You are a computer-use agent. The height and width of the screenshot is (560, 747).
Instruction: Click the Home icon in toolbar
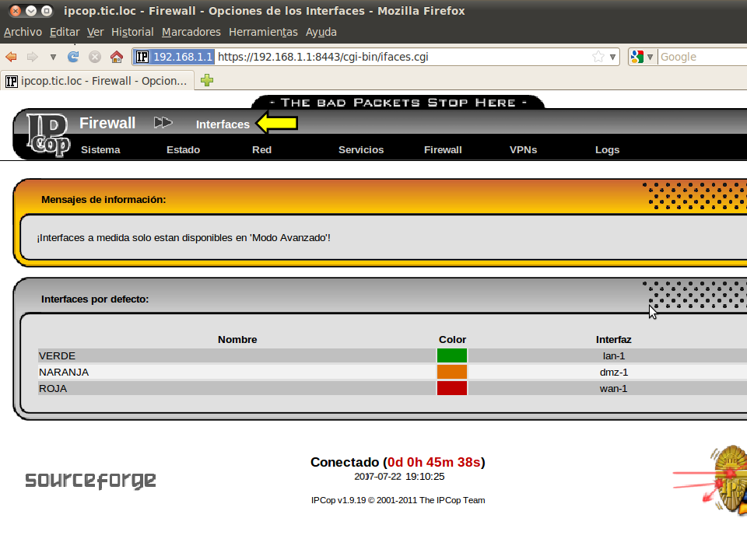pyautogui.click(x=117, y=57)
